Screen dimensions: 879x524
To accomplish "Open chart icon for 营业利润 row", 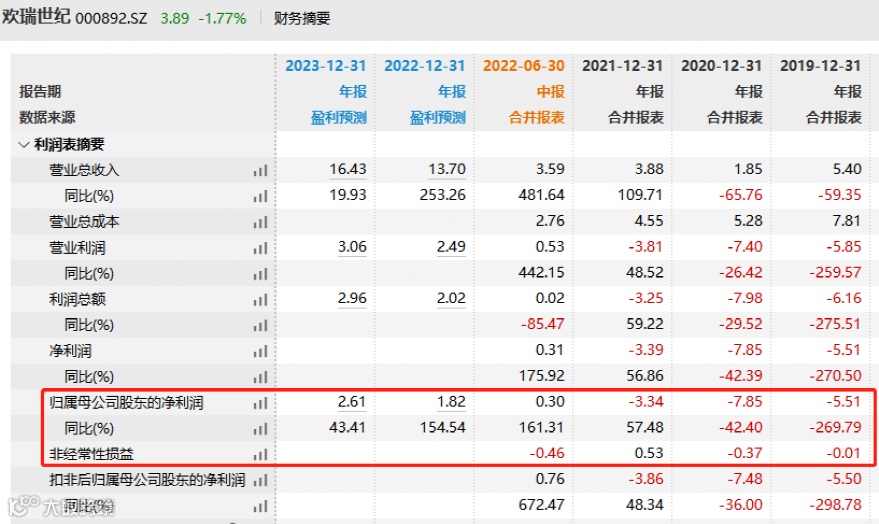I will click(260, 248).
